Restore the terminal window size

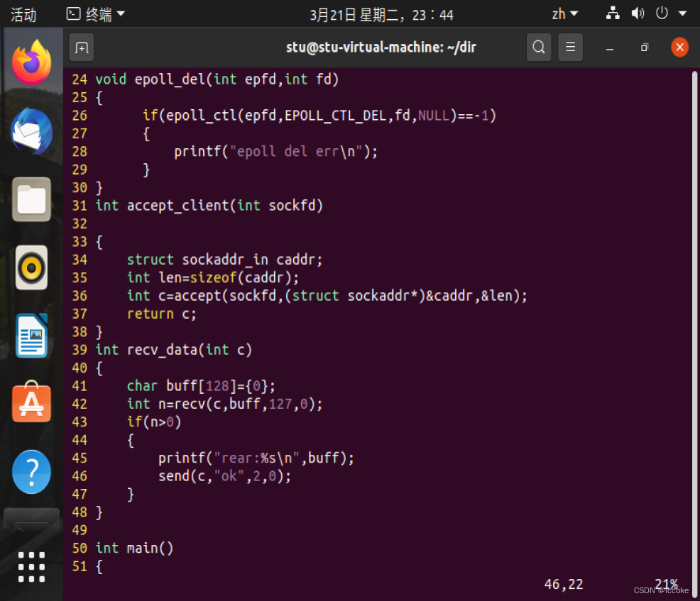644,48
